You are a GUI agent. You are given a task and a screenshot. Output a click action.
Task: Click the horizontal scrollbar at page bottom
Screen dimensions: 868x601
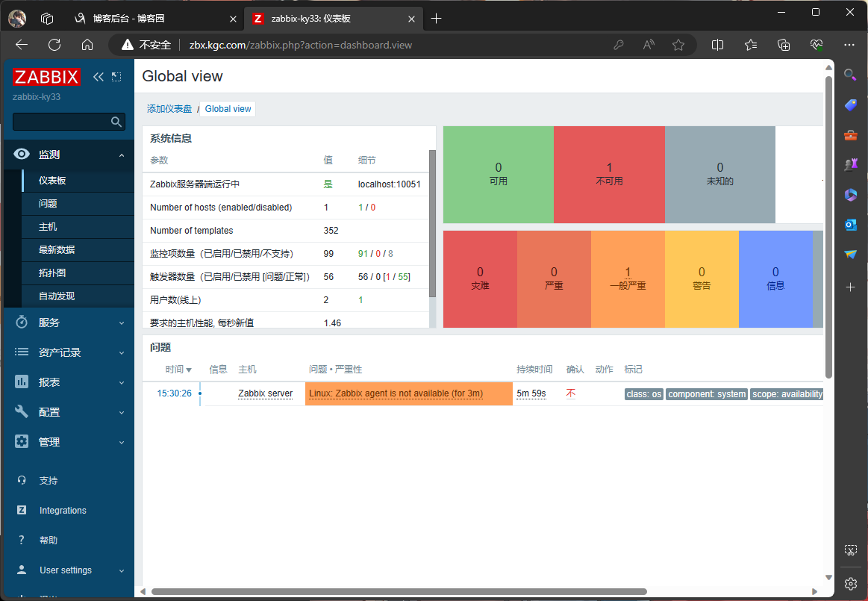[399, 591]
